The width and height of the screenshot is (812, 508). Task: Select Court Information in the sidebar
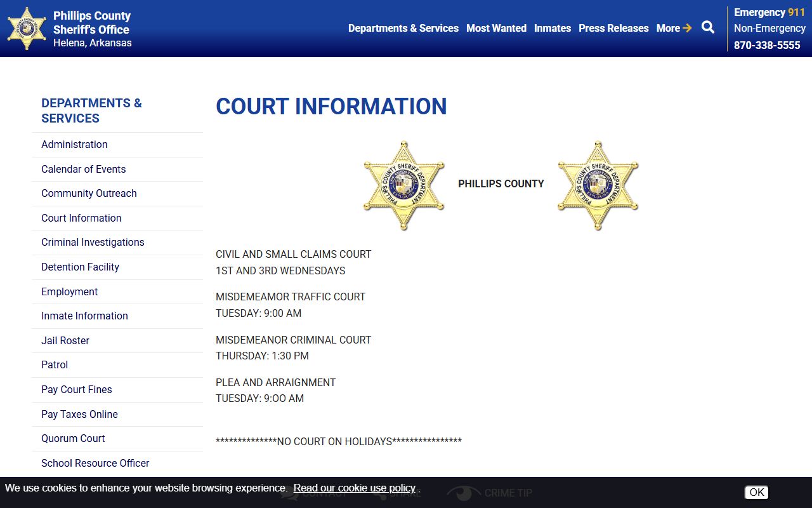[x=117, y=218]
